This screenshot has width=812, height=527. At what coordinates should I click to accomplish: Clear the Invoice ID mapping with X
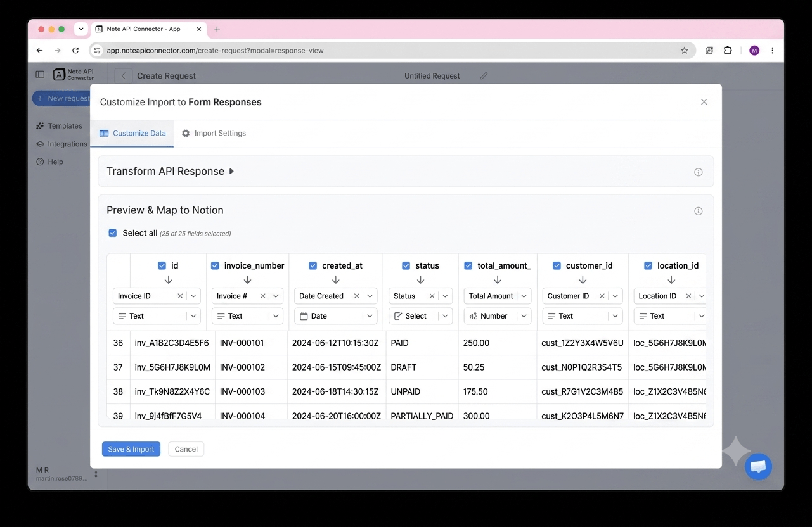[x=180, y=296]
